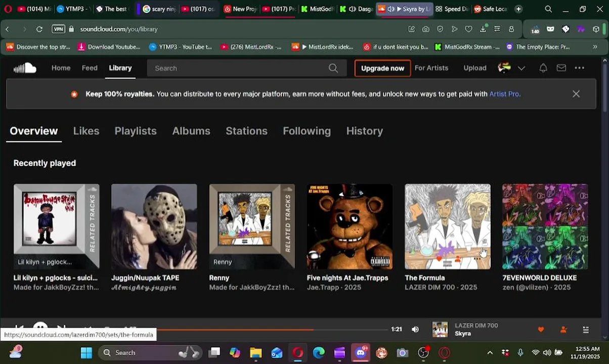Switch to the Playlists tab
The width and height of the screenshot is (609, 364).
(136, 131)
